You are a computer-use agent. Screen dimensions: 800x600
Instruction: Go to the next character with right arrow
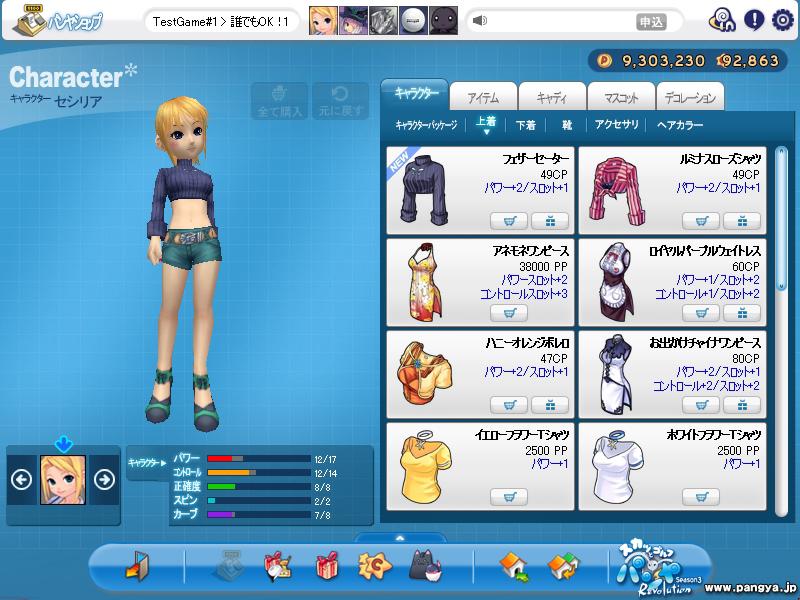coord(104,480)
